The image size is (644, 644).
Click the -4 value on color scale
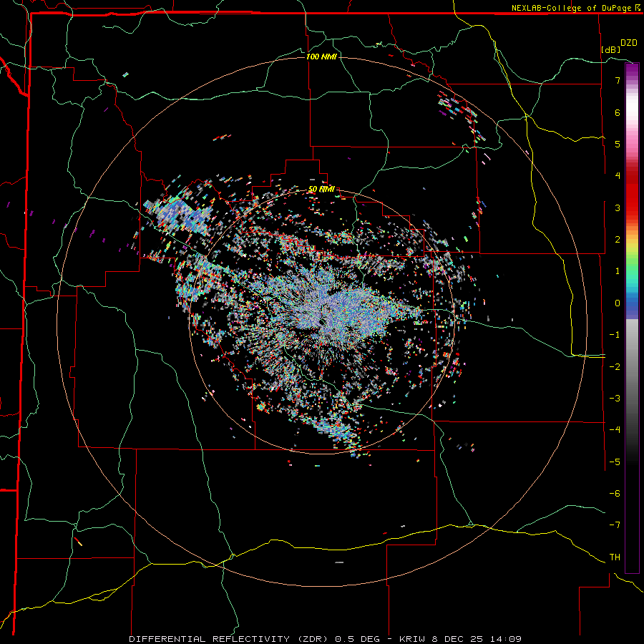coord(615,430)
